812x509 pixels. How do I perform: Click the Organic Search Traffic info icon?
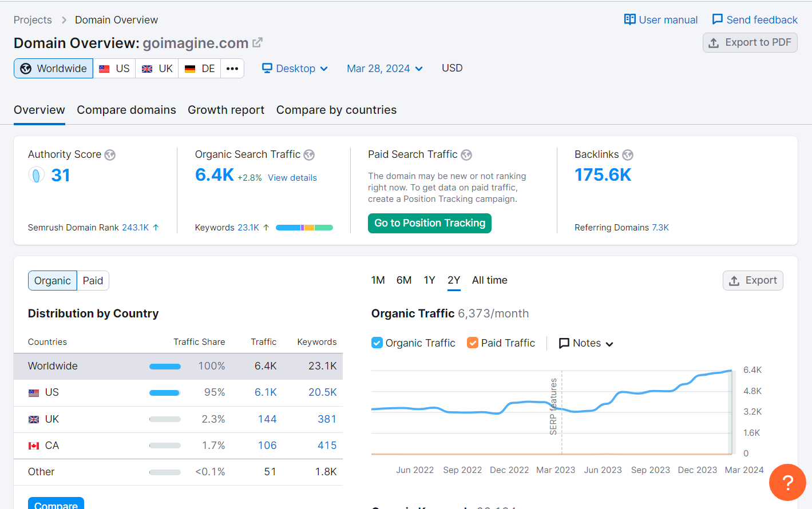pyautogui.click(x=309, y=154)
